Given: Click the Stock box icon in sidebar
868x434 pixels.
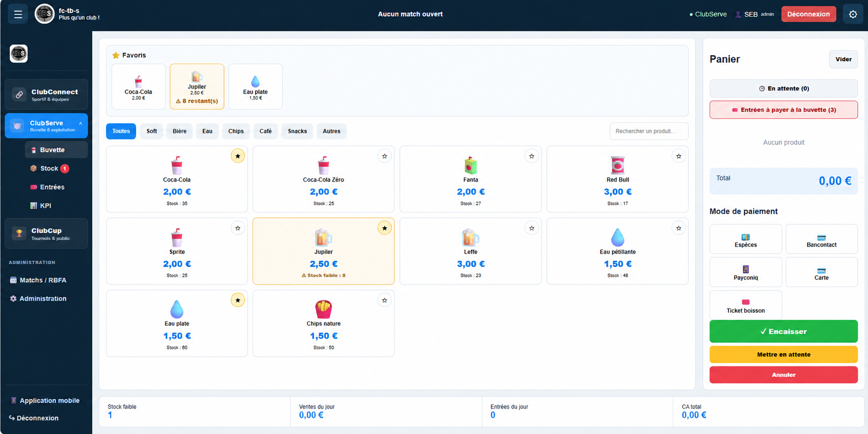Looking at the screenshot, I should 33,168.
